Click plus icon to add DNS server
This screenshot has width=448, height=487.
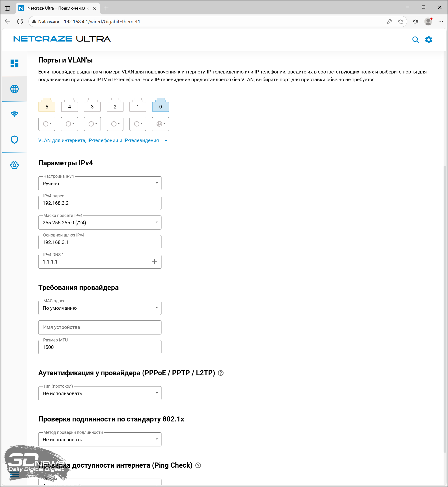[154, 262]
